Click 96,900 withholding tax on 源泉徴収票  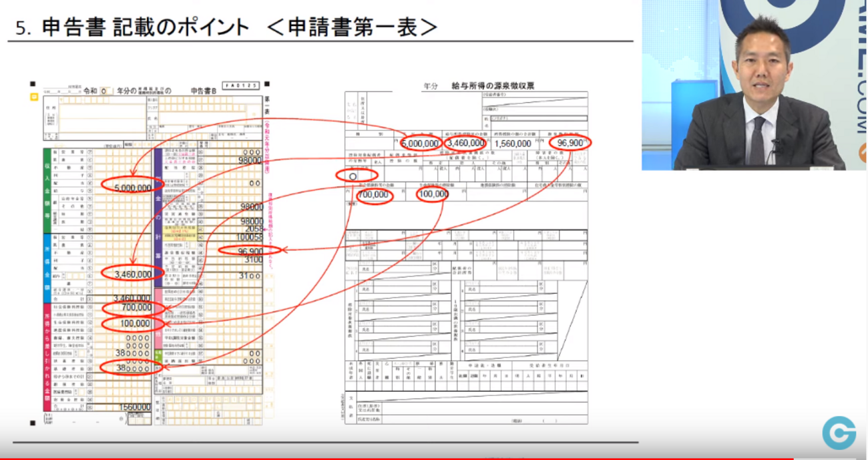coord(570,142)
